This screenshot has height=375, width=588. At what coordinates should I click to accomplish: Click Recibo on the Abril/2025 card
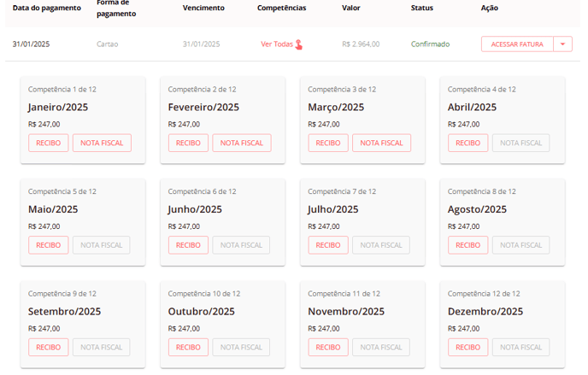[468, 143]
